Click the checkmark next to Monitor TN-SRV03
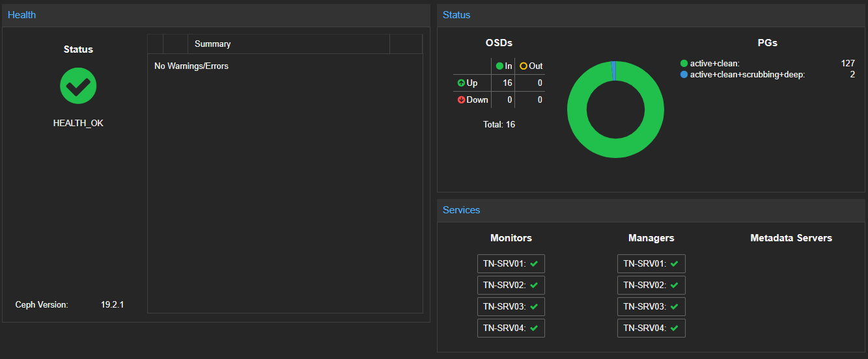This screenshot has height=359, width=868. [x=534, y=306]
